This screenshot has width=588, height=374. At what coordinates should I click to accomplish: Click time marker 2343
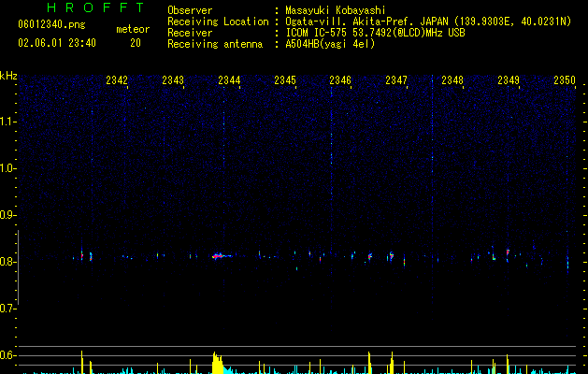(x=173, y=80)
